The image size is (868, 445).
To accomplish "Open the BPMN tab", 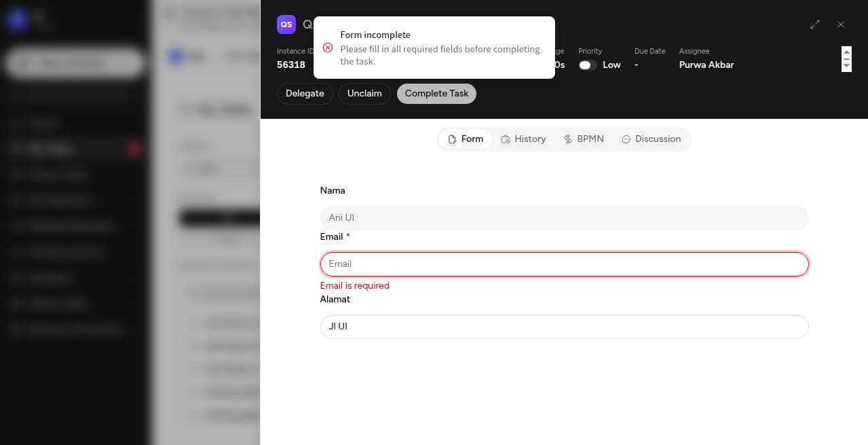I will pyautogui.click(x=584, y=139).
